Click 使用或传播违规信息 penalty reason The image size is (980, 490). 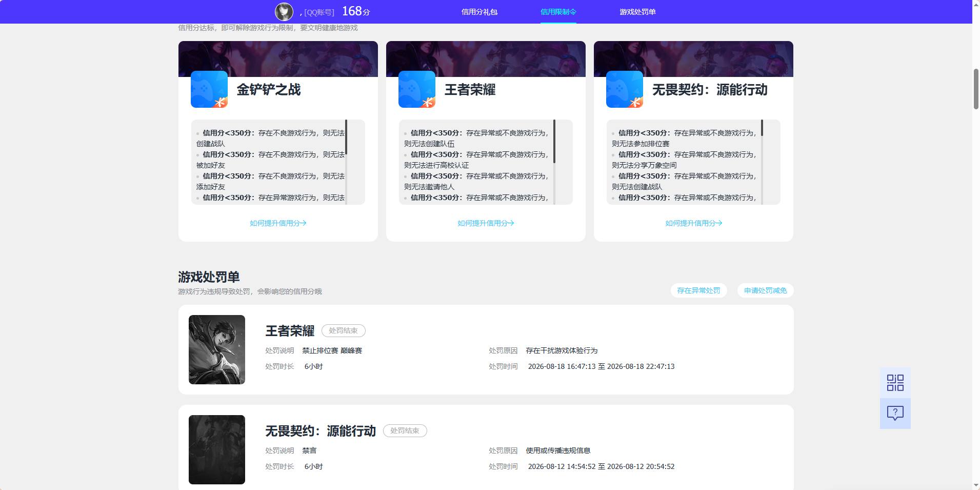[x=558, y=450]
